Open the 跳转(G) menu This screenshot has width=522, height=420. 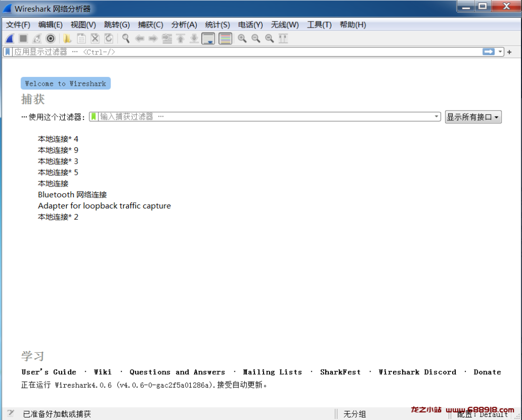[117, 25]
